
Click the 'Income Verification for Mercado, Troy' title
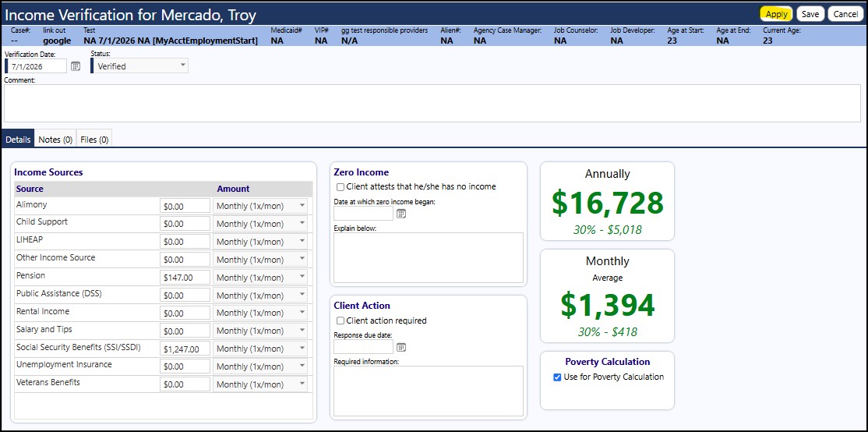[x=131, y=15]
